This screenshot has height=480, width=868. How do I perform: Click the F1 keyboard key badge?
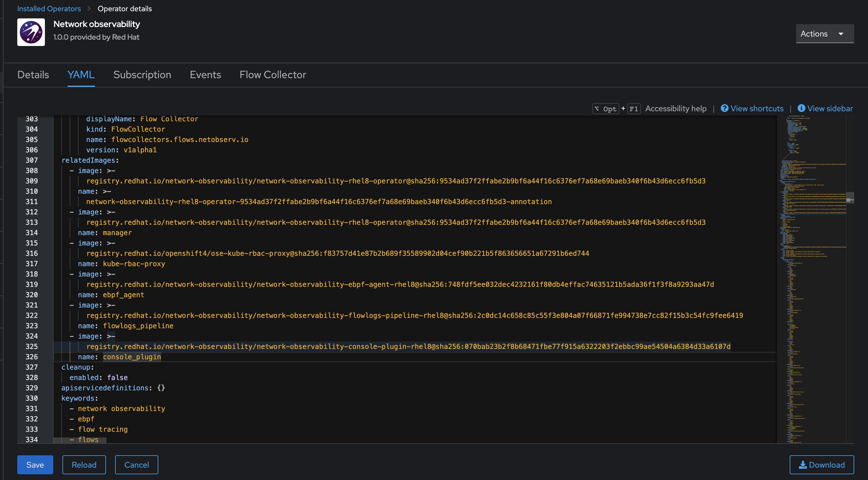coord(633,109)
